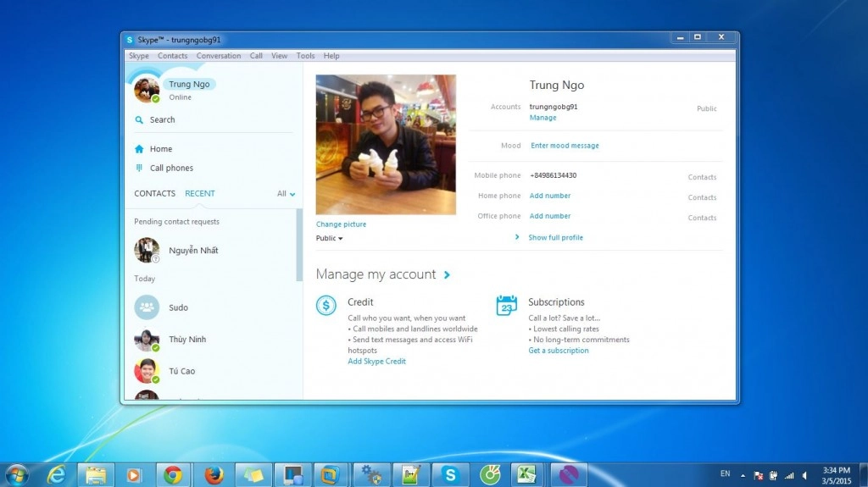Open Windows Explorer folder on taskbar
Screen dimensions: 868x487
pyautogui.click(x=95, y=475)
